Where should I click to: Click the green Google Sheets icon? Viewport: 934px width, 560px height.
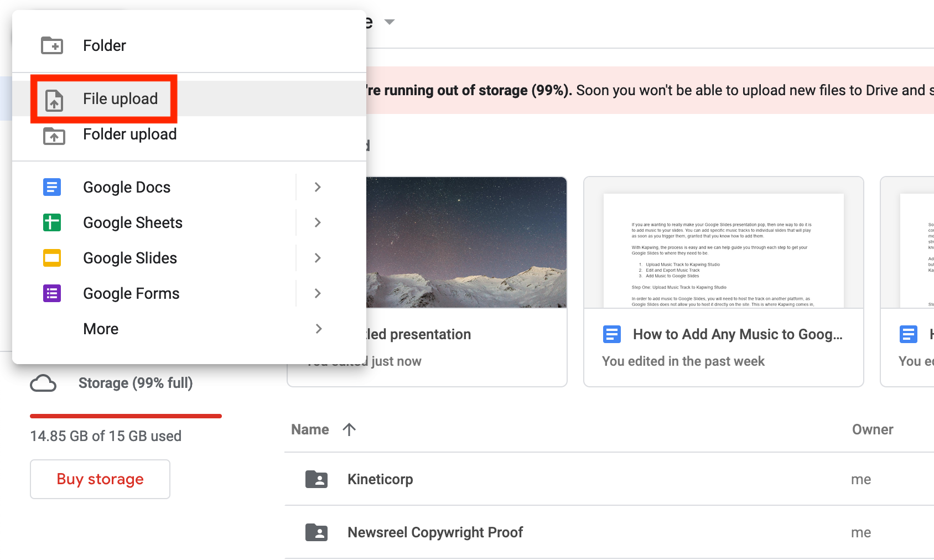pyautogui.click(x=52, y=222)
